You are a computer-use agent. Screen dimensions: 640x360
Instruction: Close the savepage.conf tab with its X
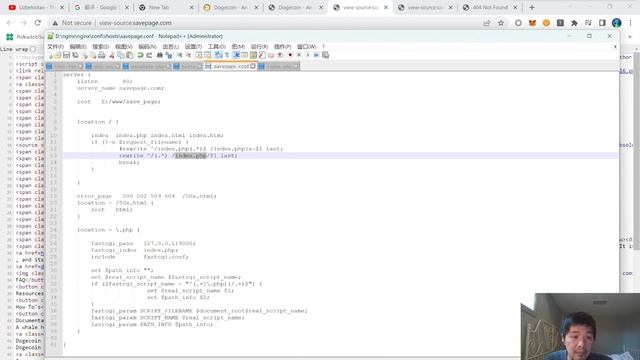[253, 66]
